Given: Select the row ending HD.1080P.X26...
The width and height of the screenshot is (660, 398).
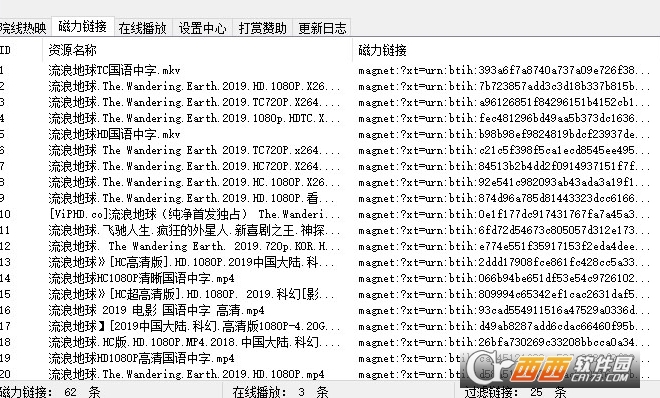Looking at the screenshot, I should coord(194,86).
